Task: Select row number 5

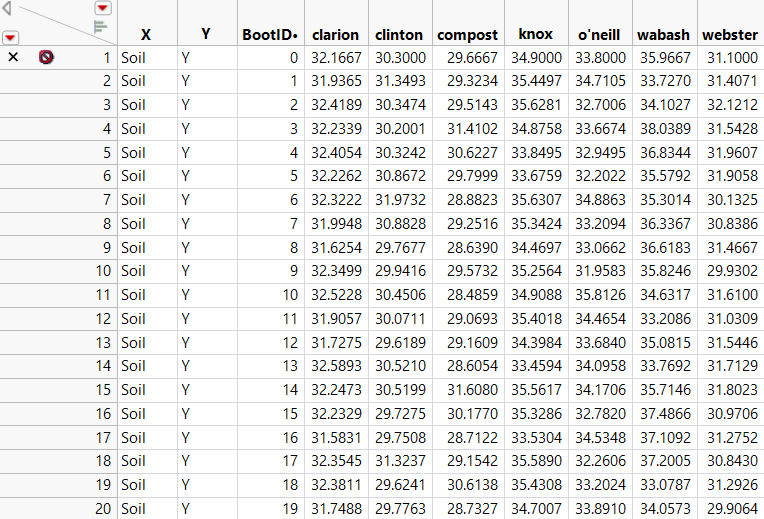Action: click(107, 153)
